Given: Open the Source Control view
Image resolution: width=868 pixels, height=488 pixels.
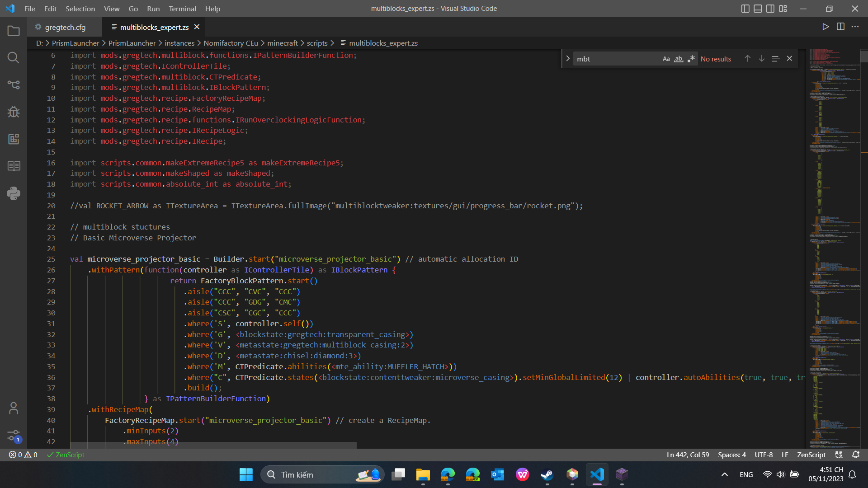Looking at the screenshot, I should [13, 84].
